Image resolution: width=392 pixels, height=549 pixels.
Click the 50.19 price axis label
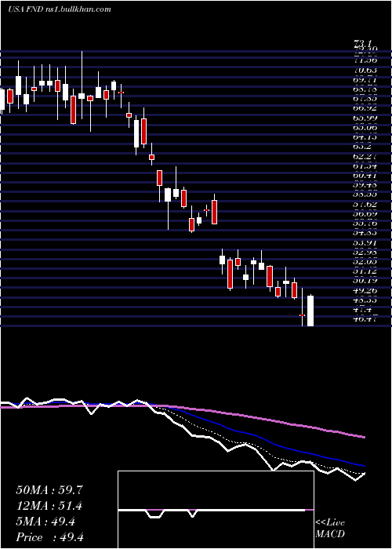365,280
